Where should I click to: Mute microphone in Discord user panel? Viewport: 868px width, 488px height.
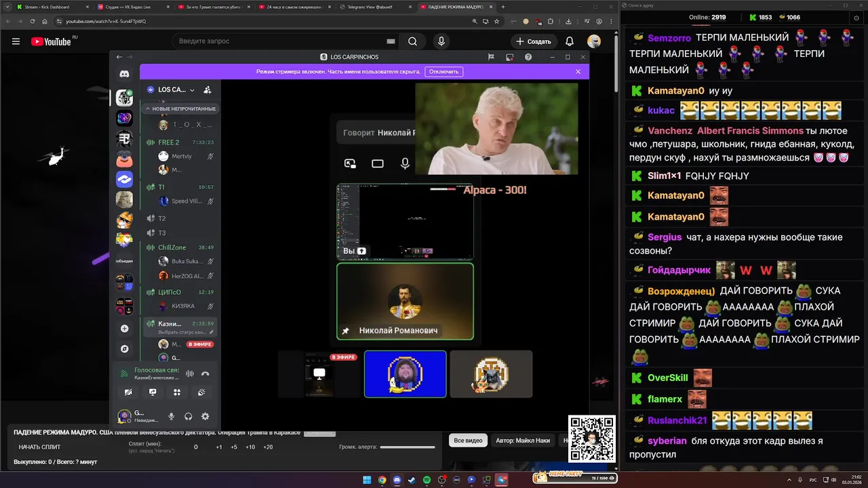pos(172,416)
